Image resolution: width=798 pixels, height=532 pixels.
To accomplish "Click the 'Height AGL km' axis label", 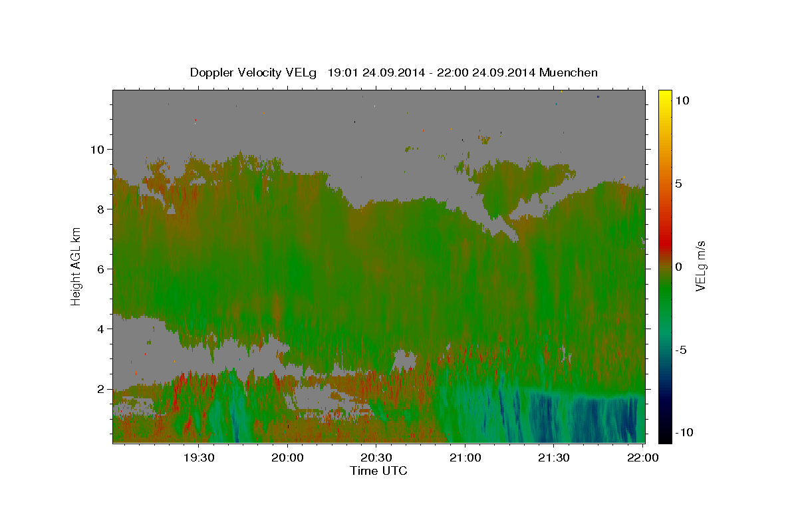I will pos(76,267).
